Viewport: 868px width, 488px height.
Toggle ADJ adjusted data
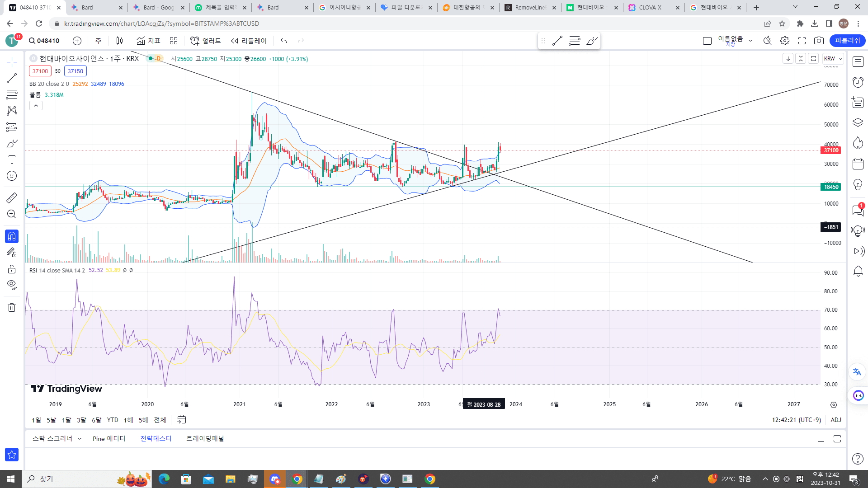tap(836, 420)
